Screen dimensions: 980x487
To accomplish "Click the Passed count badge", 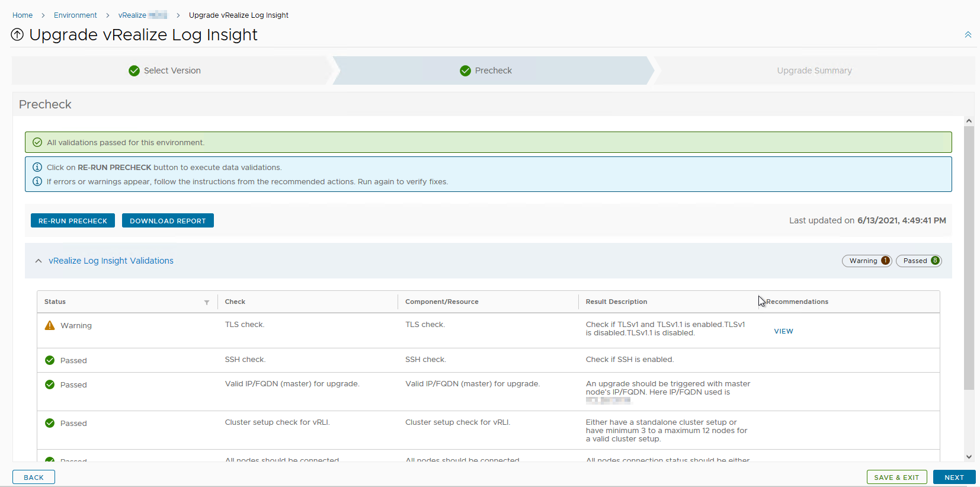I will click(x=919, y=261).
